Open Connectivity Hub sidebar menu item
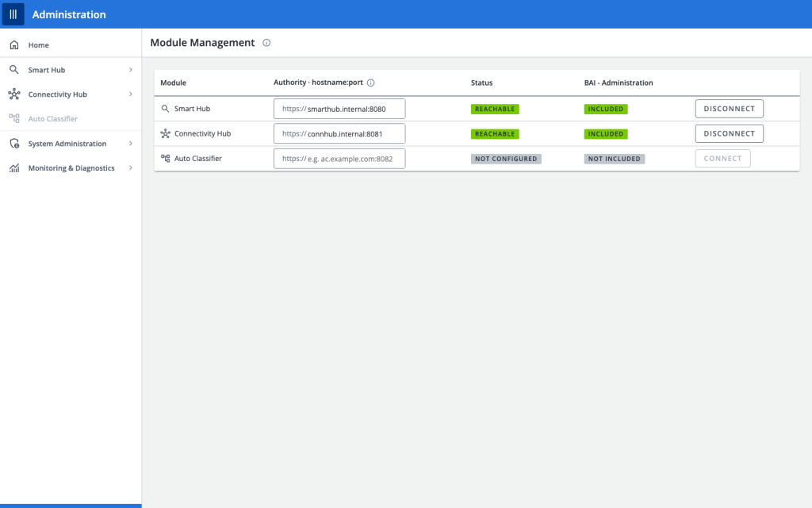This screenshot has height=508, width=812. [x=71, y=94]
